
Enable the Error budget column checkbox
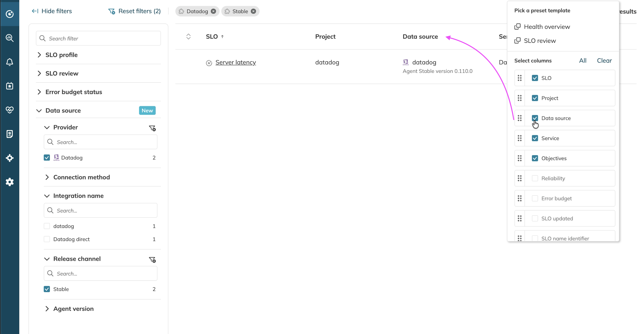(x=535, y=198)
